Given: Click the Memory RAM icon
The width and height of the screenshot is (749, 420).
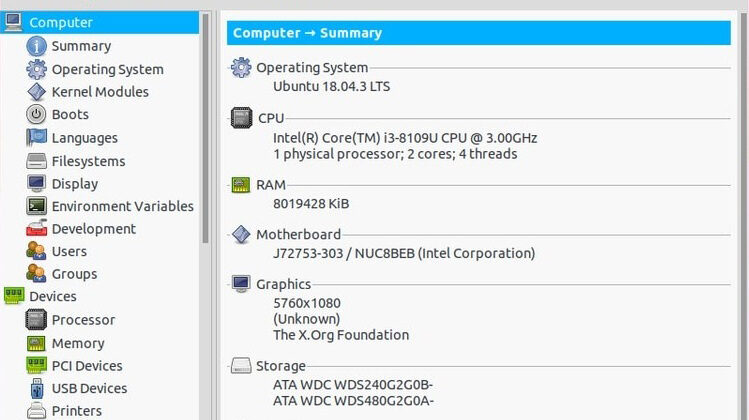Looking at the screenshot, I should click(36, 343).
